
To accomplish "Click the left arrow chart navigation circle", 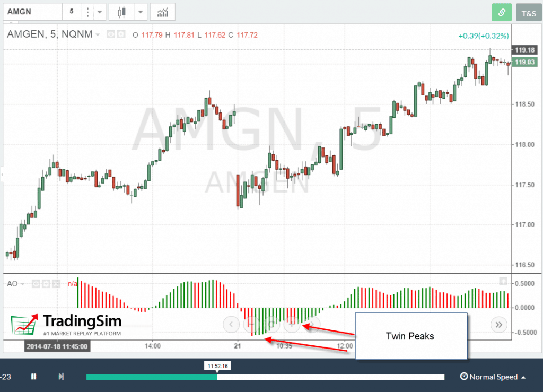I will point(231,324).
